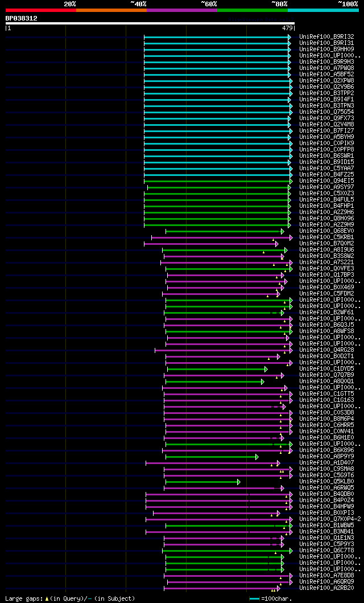Select the UniRef100_C1DYD5 label

327,368
